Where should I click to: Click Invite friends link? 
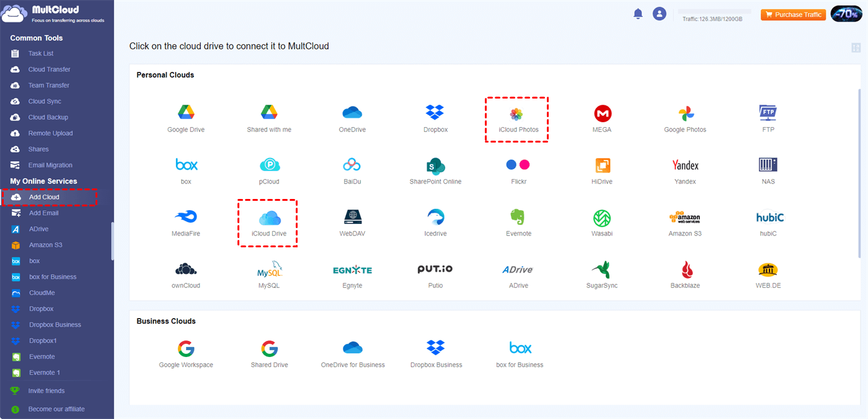pyautogui.click(x=46, y=391)
